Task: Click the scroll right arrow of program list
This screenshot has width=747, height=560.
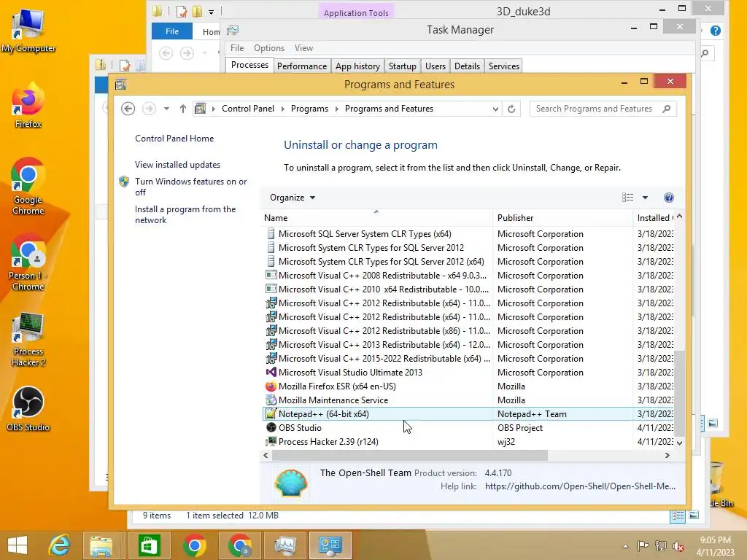Action: point(667,456)
